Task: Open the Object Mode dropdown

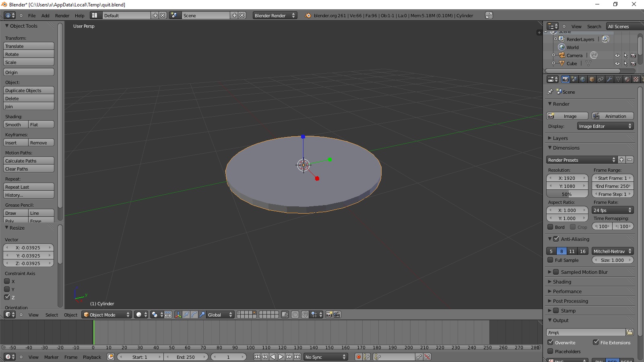Action: [106, 315]
